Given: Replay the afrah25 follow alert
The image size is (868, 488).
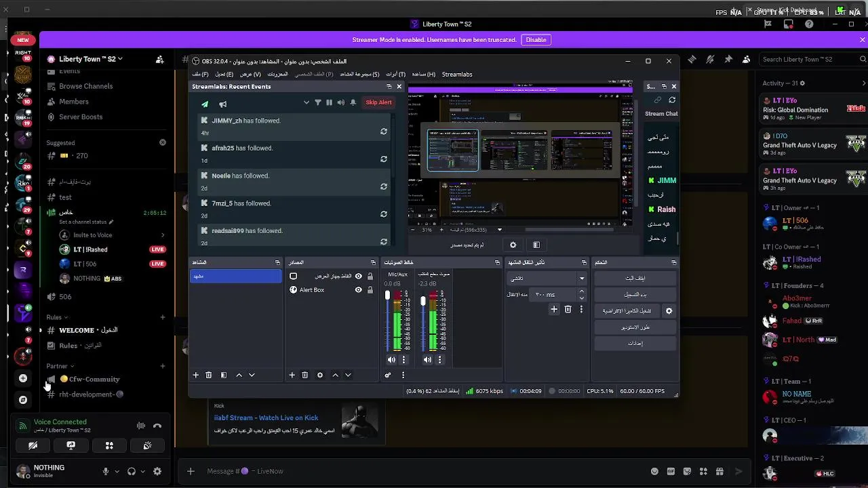Looking at the screenshot, I should coord(384,159).
